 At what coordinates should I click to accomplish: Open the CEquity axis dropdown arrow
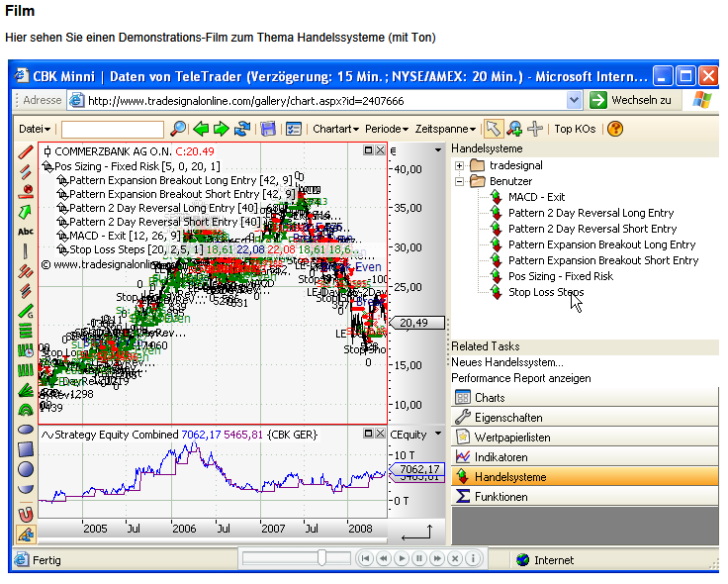coord(438,434)
